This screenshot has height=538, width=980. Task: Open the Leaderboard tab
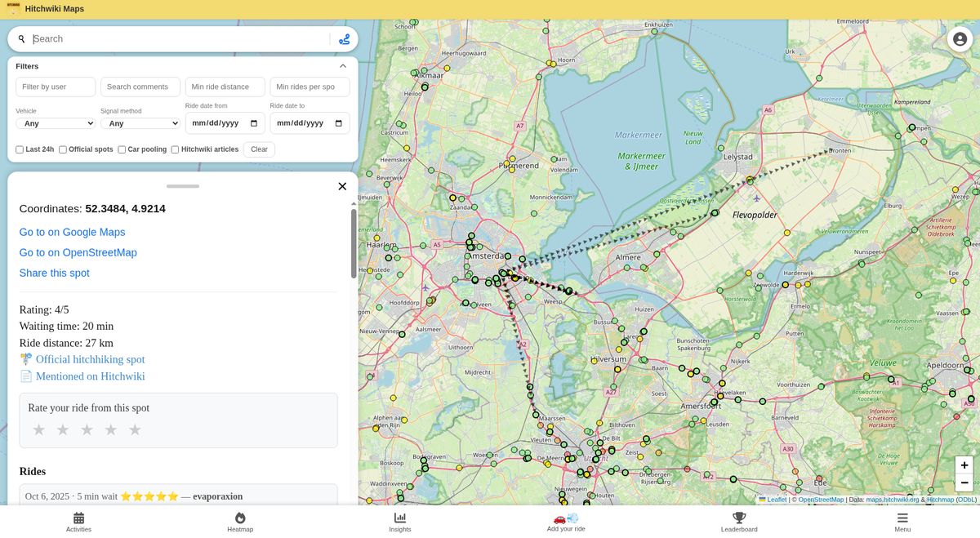(x=739, y=522)
